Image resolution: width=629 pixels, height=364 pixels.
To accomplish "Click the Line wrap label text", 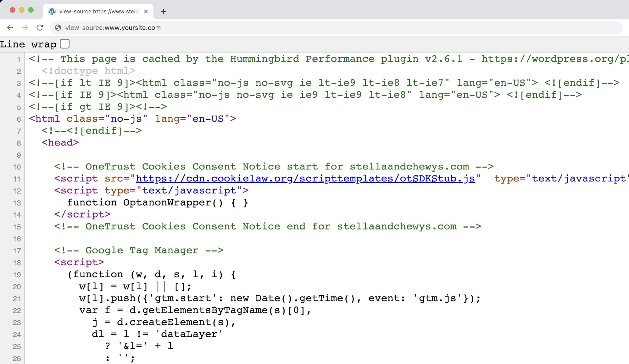I will click(x=28, y=44).
